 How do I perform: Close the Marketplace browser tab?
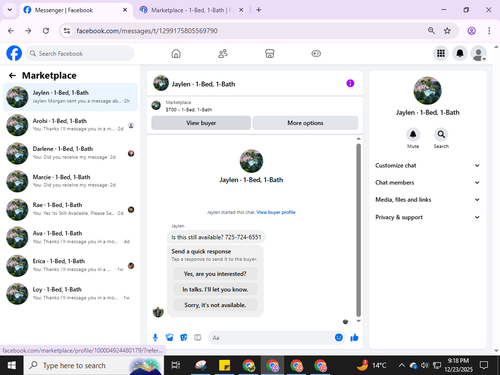click(x=241, y=10)
